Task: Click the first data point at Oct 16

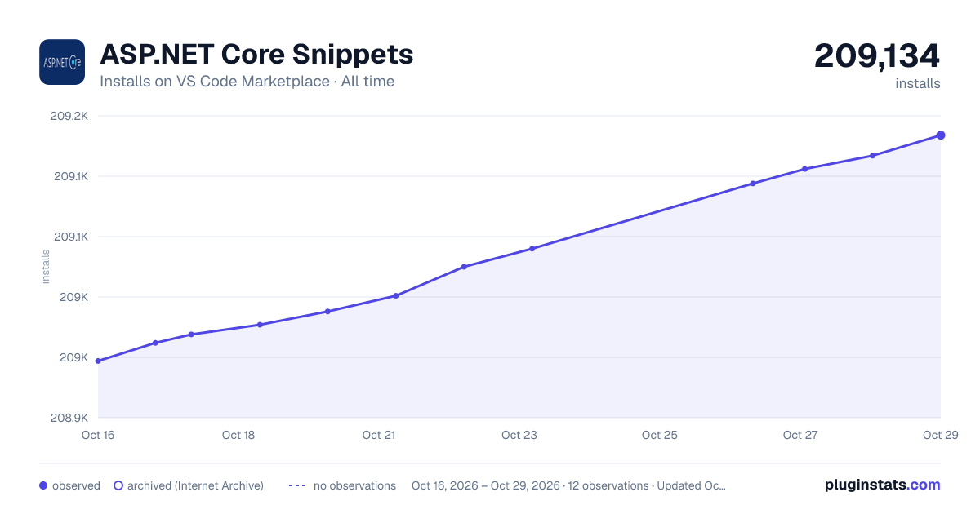Action: (98, 361)
